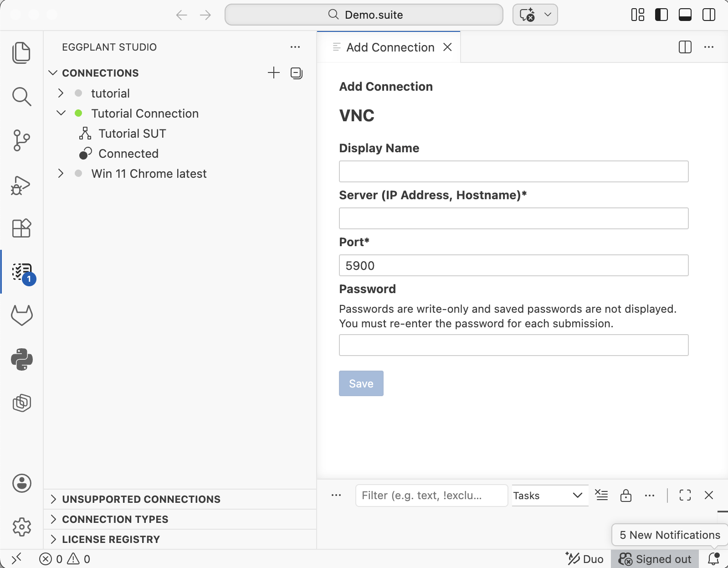Image resolution: width=728 pixels, height=568 pixels.
Task: Click Signed out in status bar
Action: click(655, 559)
